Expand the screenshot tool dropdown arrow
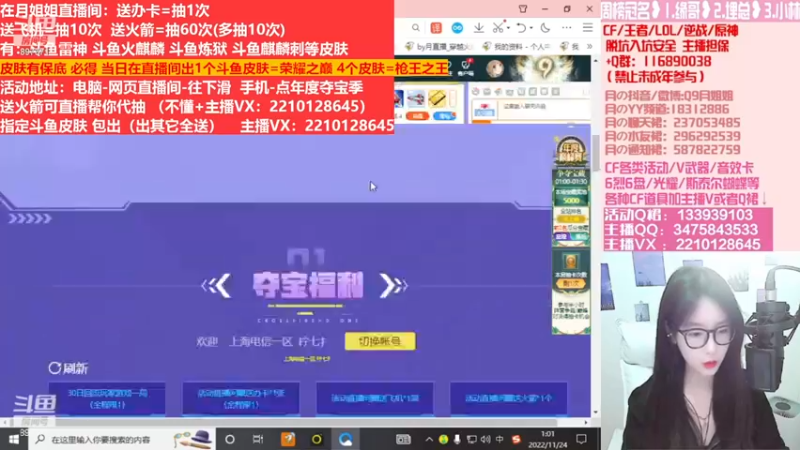This screenshot has width=800, height=450. (508, 29)
